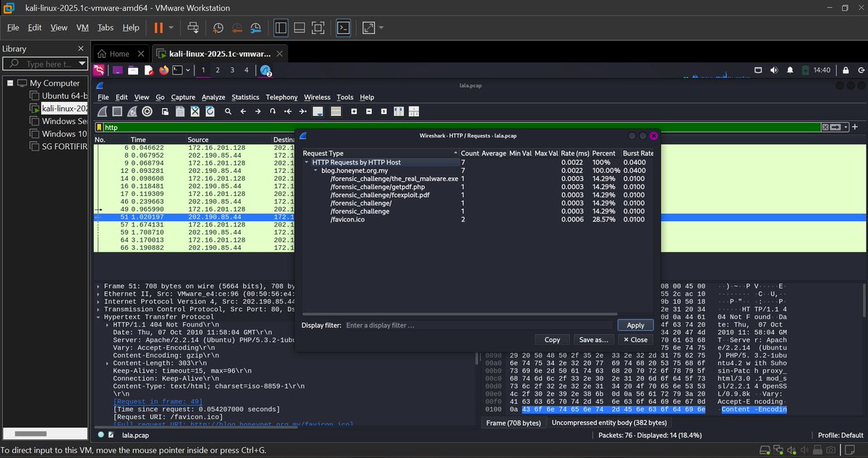Start capture with shark fin icon
The width and height of the screenshot is (868, 458).
click(103, 111)
